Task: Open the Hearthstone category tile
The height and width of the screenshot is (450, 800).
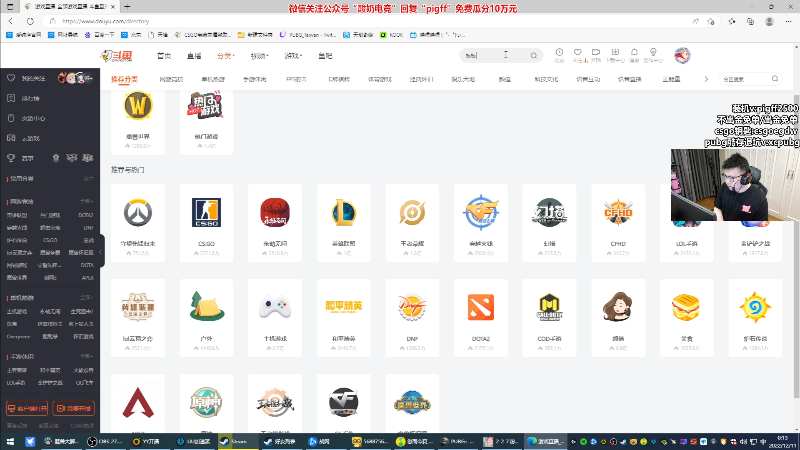Action: pos(755,317)
